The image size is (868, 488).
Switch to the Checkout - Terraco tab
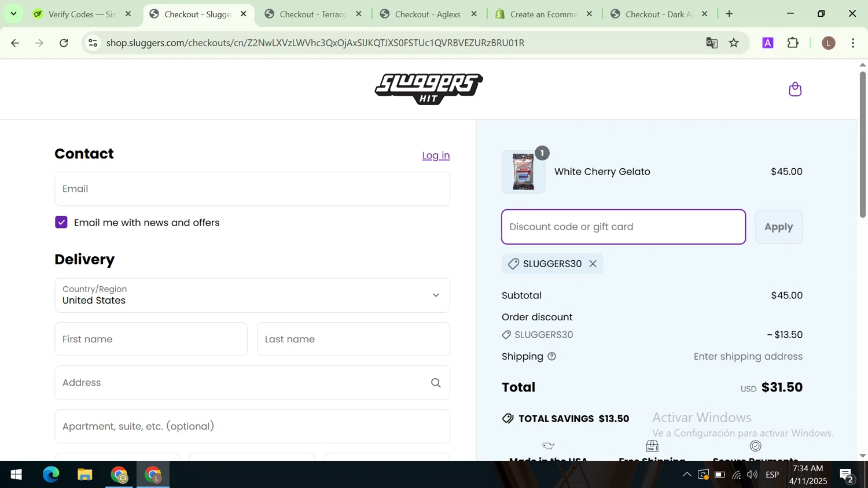pyautogui.click(x=313, y=14)
